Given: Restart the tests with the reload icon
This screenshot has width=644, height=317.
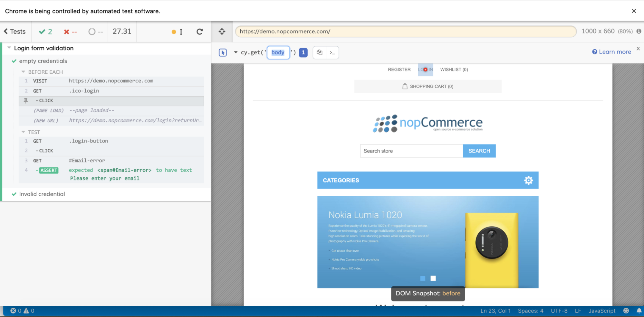Looking at the screenshot, I should point(200,32).
